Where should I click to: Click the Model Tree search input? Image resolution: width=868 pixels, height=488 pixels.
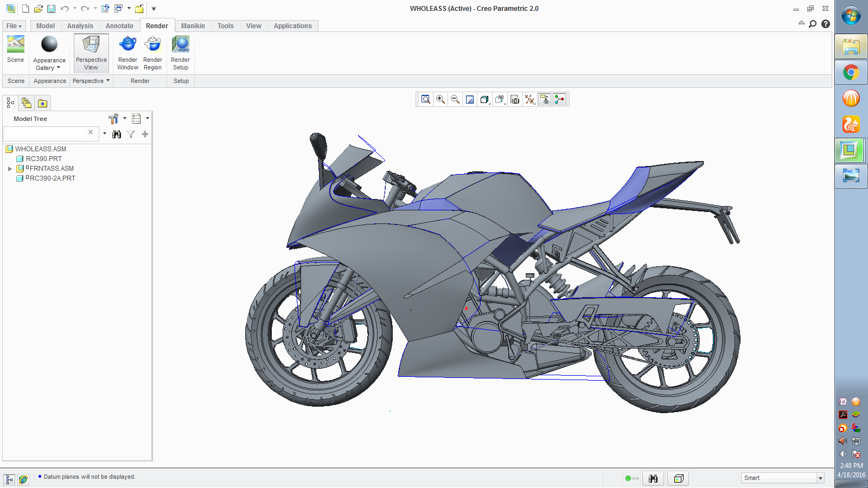46,133
